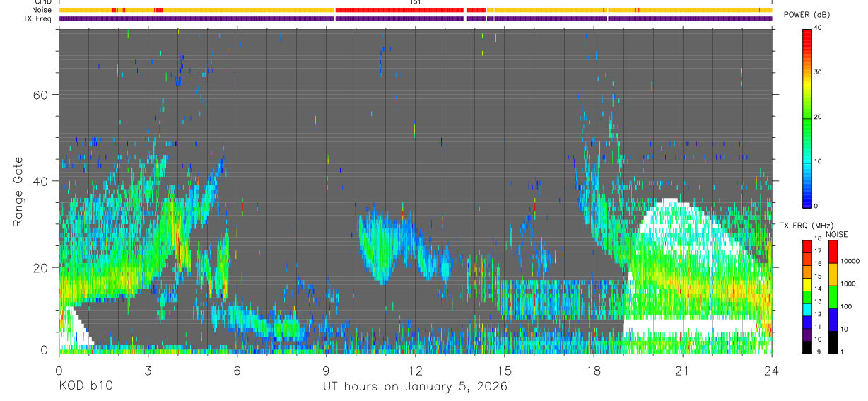Click the "Range Gate" y-axis title
The image size is (868, 401).
(18, 191)
